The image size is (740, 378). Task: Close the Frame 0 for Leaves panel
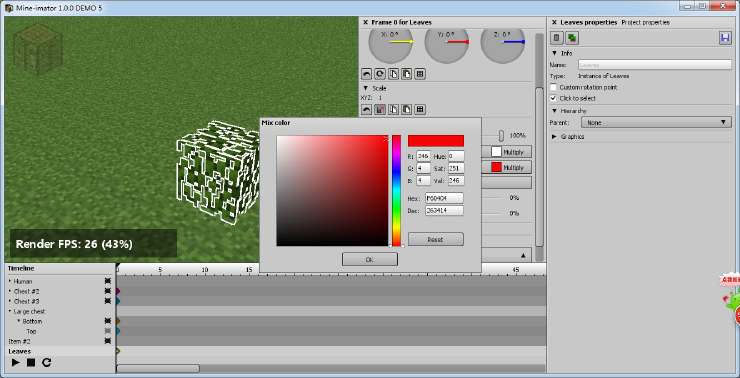coord(365,22)
